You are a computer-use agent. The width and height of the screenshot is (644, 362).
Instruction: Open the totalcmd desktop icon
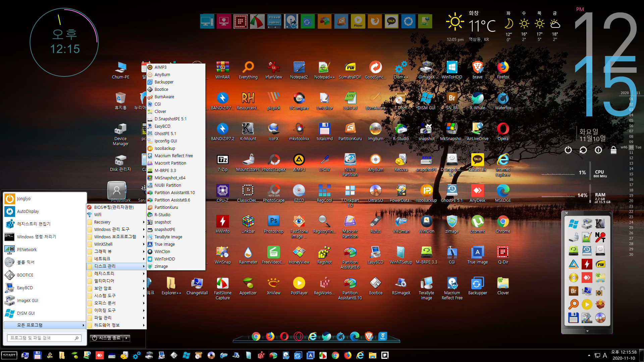tap(324, 132)
